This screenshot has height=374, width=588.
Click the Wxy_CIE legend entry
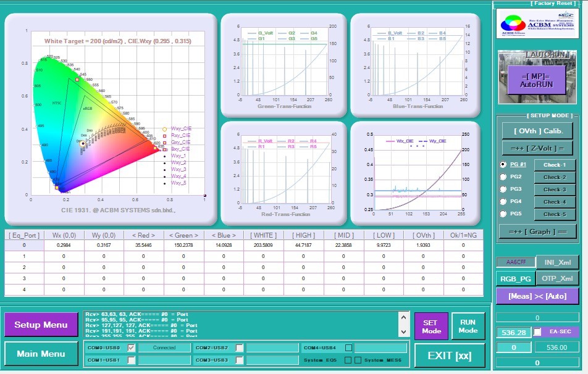177,128
